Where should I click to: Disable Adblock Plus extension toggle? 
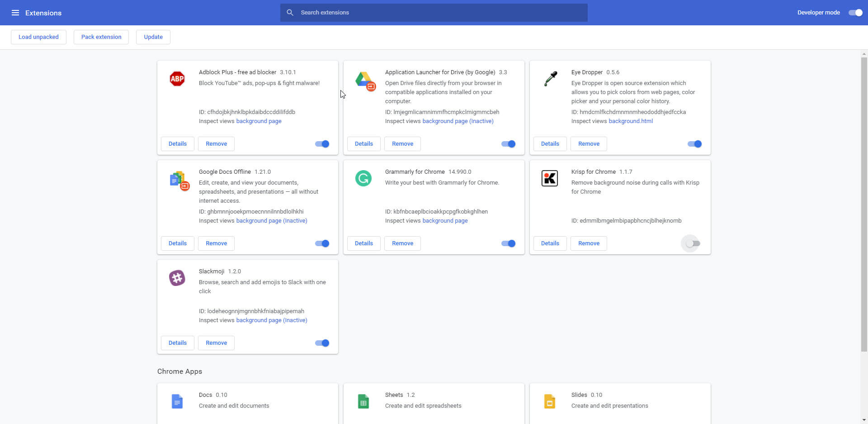click(322, 144)
